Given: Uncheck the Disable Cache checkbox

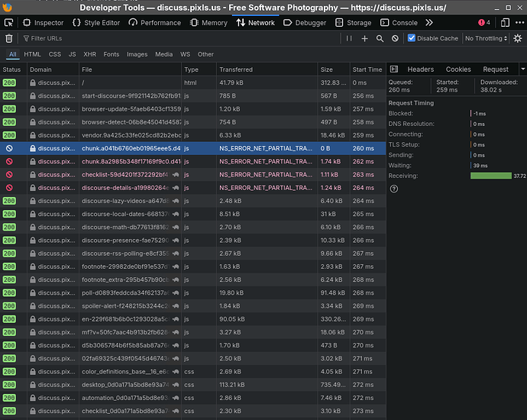Looking at the screenshot, I should 412,38.
